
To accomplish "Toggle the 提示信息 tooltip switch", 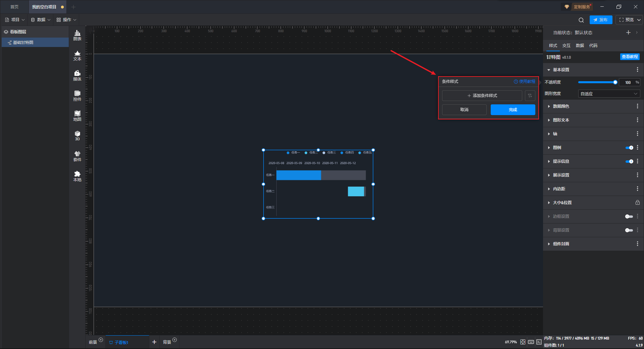I will pyautogui.click(x=629, y=161).
